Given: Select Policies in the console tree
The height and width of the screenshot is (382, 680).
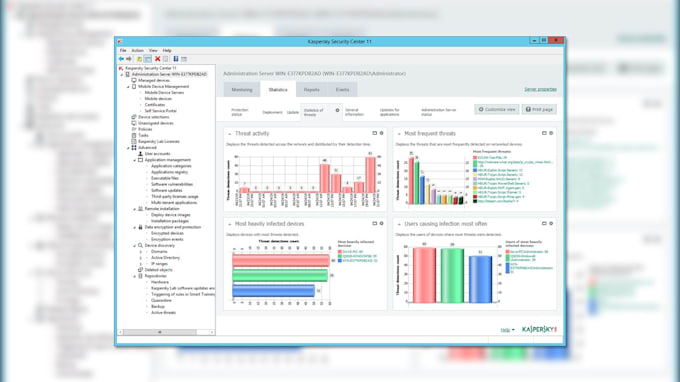Looking at the screenshot, I should tap(145, 129).
